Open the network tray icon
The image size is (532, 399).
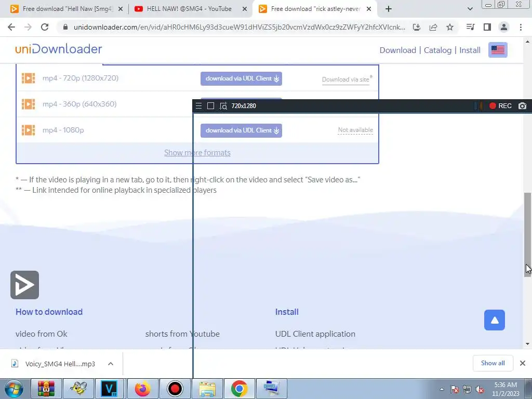coord(467,390)
